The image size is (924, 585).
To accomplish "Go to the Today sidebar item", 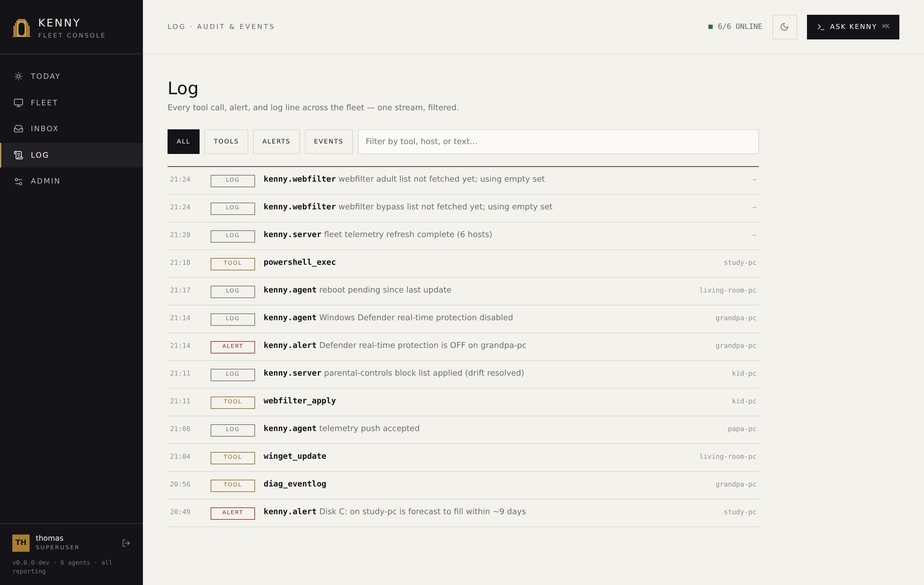I will coord(71,76).
